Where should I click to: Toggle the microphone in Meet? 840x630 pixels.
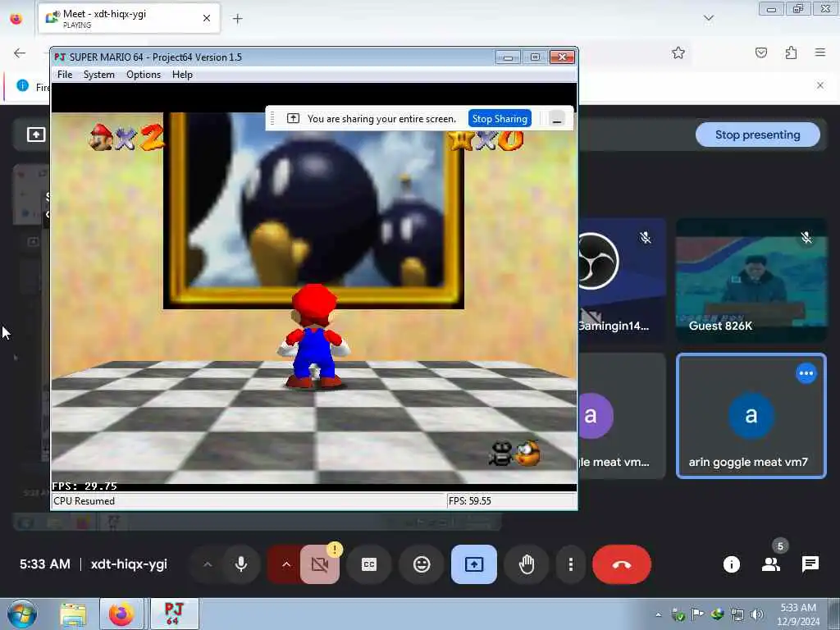pyautogui.click(x=241, y=564)
